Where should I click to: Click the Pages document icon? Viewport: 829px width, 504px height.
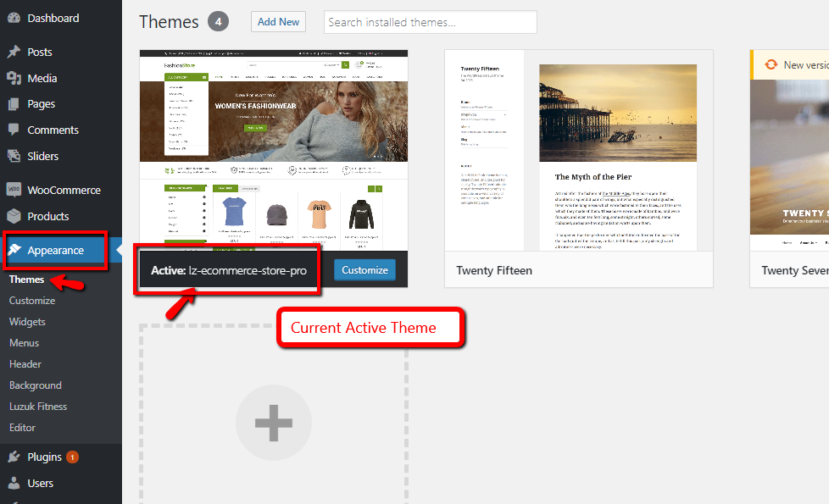point(14,104)
